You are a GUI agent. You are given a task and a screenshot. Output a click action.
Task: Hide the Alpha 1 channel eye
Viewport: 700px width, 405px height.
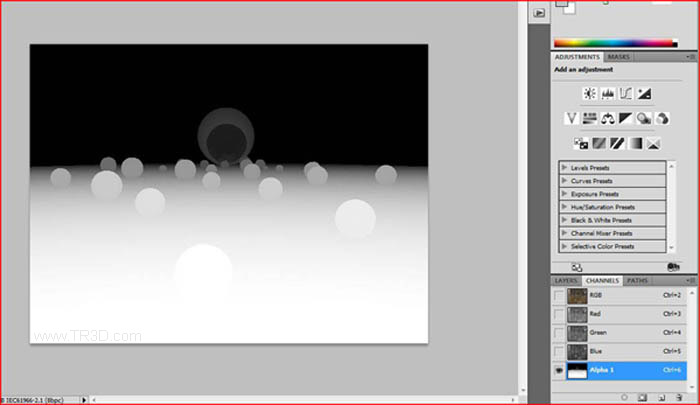tap(559, 371)
